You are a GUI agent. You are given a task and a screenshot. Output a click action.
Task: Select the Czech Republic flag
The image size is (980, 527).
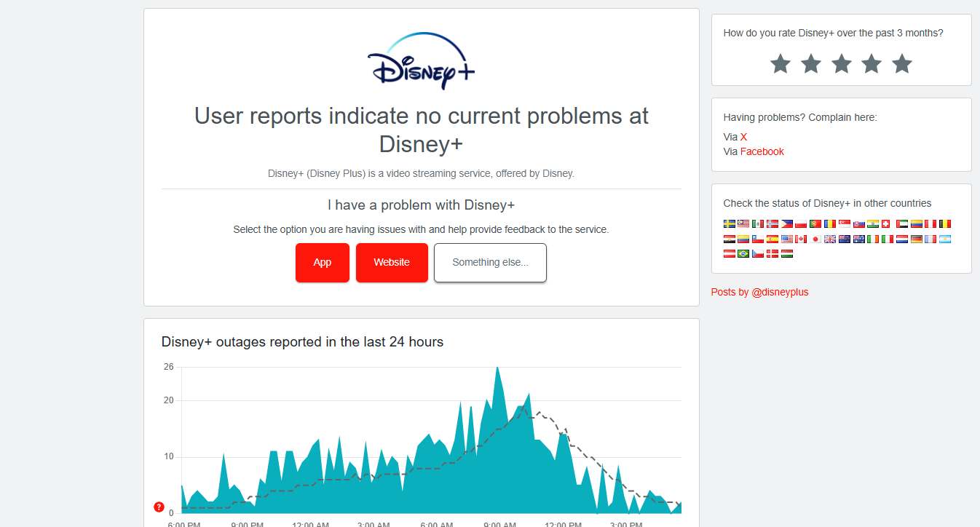[758, 253]
